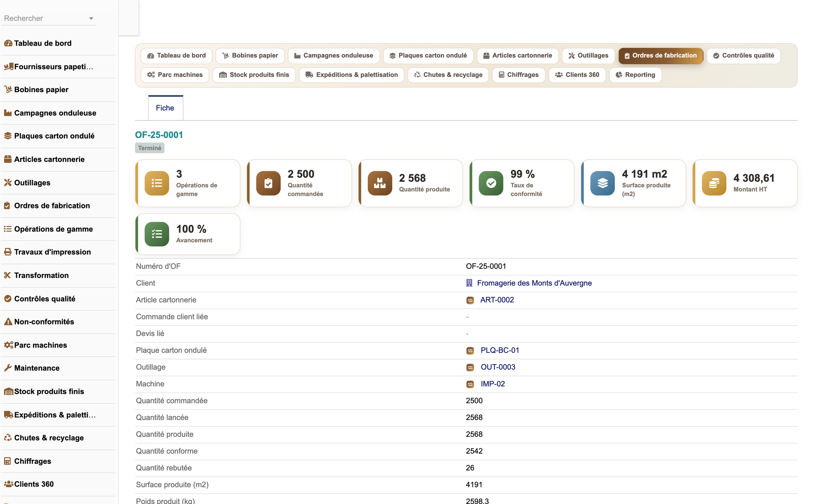
Task: Open Non-conformités in sidebar
Action: tap(44, 322)
